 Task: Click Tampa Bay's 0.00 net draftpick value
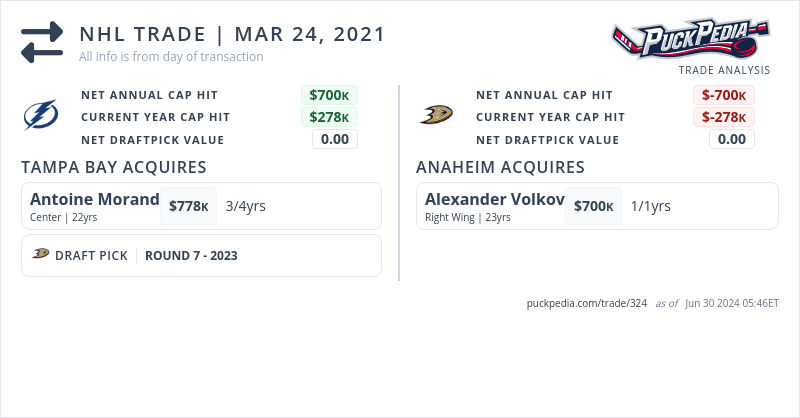click(x=334, y=139)
